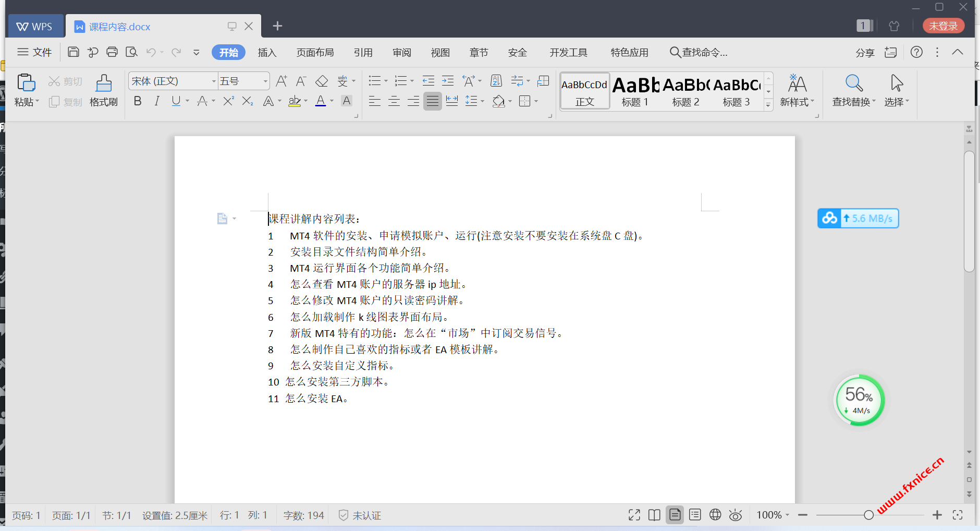Toggle page layout view in status bar
Image resolution: width=980 pixels, height=531 pixels.
[675, 515]
